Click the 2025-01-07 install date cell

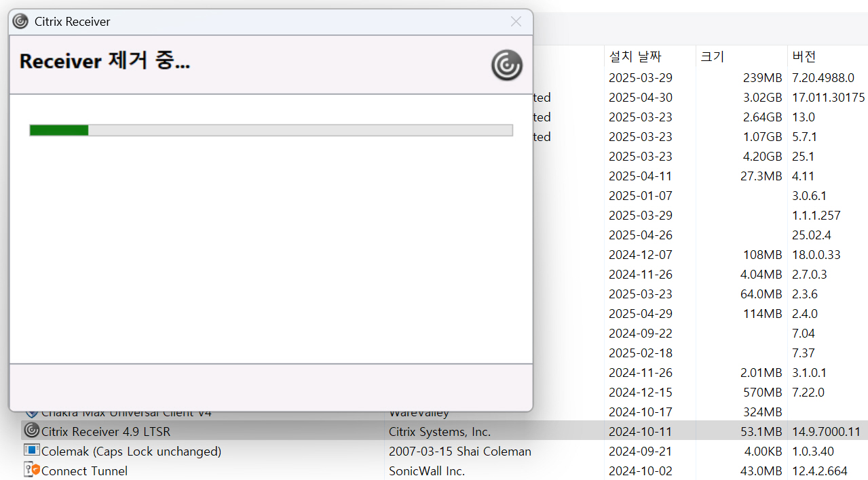(640, 195)
